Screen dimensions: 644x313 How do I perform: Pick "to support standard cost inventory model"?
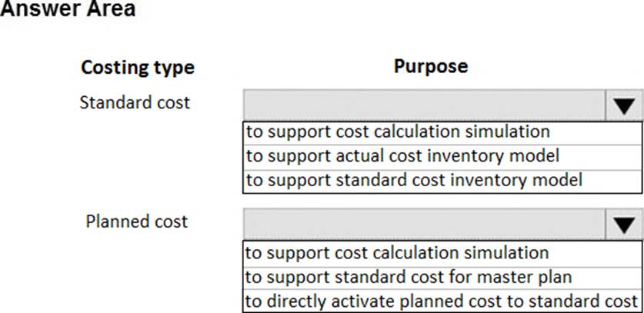point(414,180)
